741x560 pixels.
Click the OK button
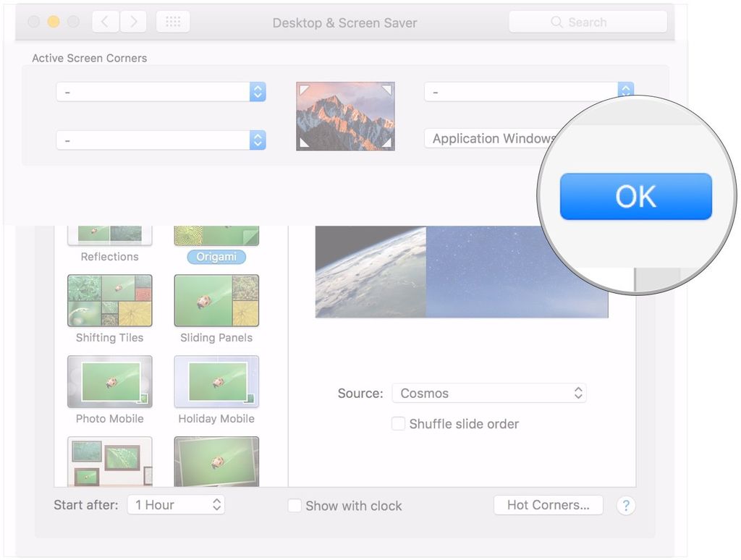pos(636,196)
